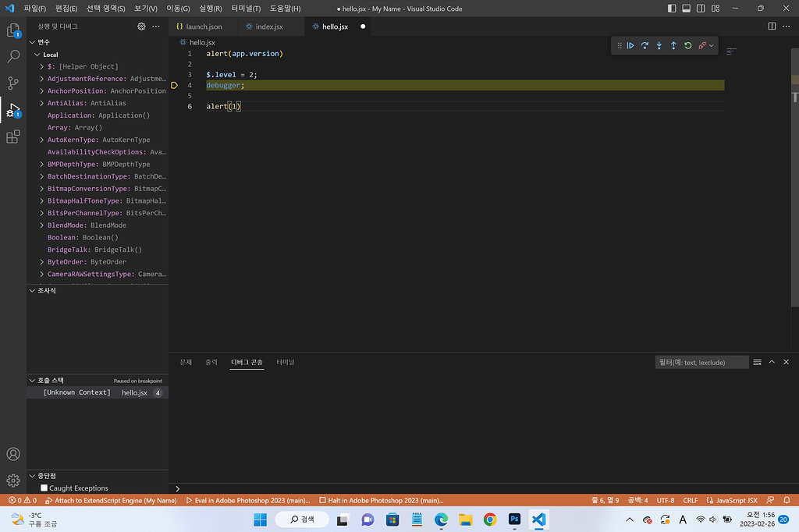The height and width of the screenshot is (532, 799).
Task: Click the Step Into icon
Action: (659, 45)
